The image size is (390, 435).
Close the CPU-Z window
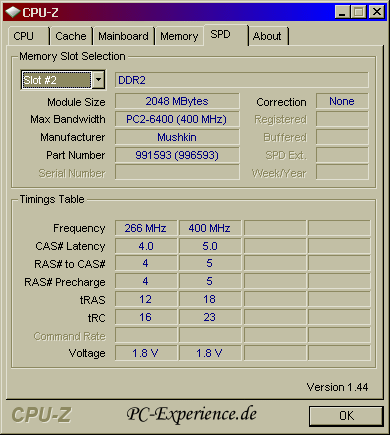(377, 12)
